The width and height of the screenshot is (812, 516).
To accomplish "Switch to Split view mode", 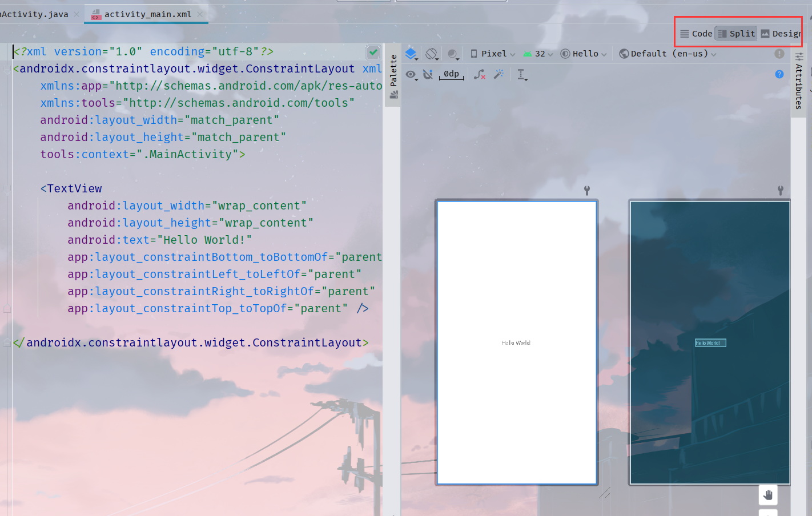I will click(737, 34).
